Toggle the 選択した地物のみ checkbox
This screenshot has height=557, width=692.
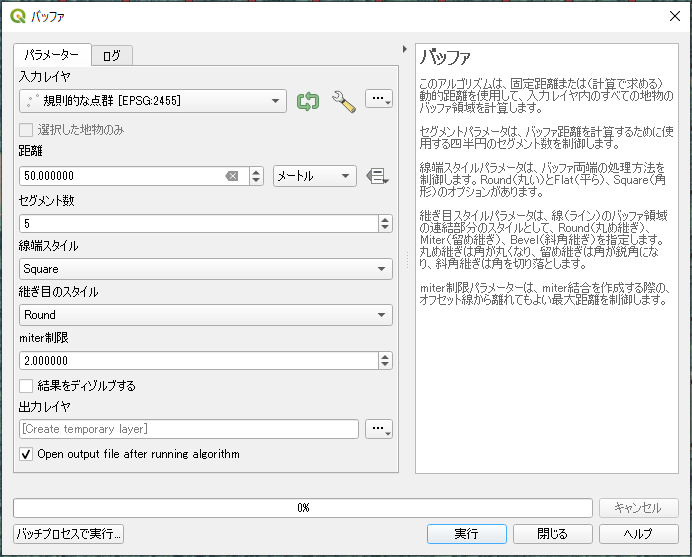coord(26,130)
